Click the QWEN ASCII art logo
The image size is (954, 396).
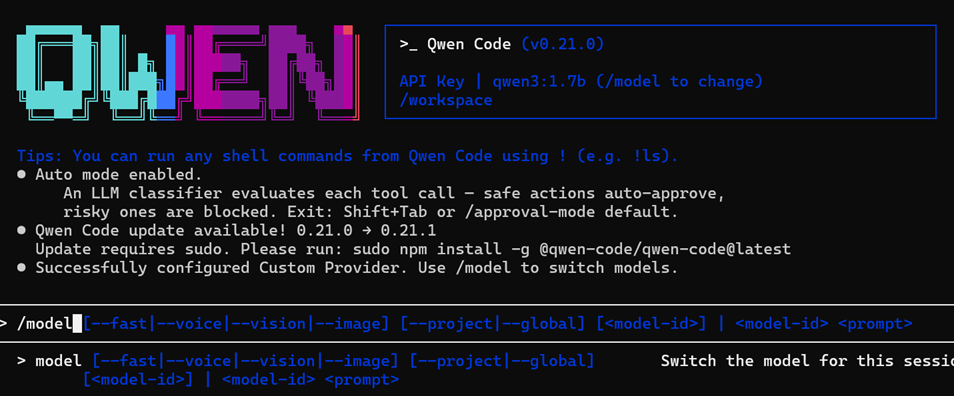(x=189, y=72)
